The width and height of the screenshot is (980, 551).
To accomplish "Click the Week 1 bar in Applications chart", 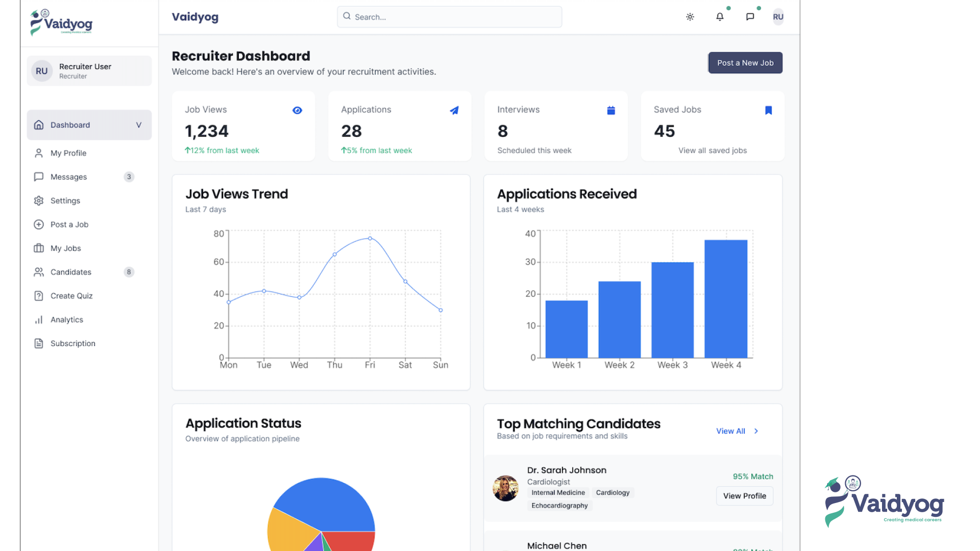I will [567, 329].
